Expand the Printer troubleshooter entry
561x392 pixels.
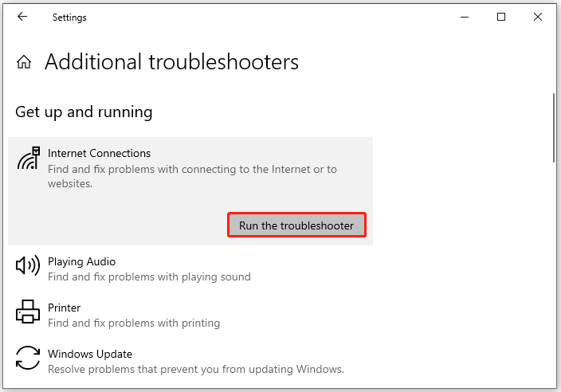coord(190,315)
